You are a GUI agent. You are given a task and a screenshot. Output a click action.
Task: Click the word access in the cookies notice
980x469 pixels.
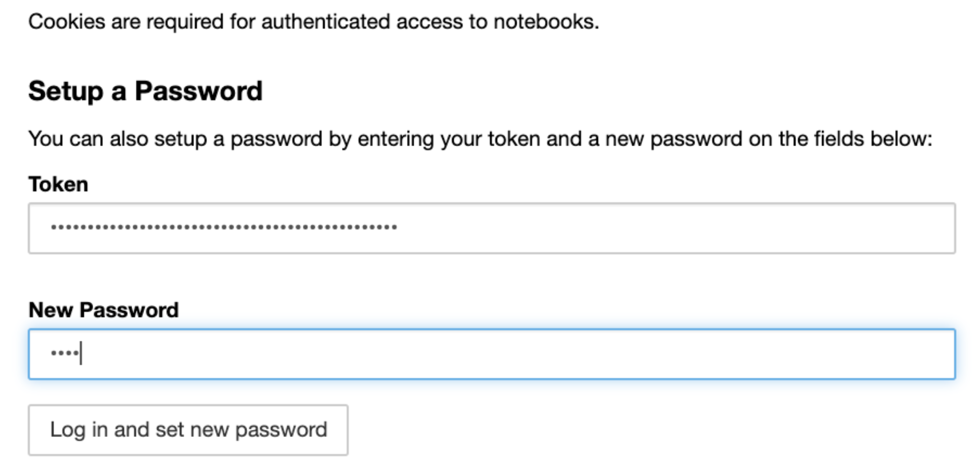coord(429,21)
